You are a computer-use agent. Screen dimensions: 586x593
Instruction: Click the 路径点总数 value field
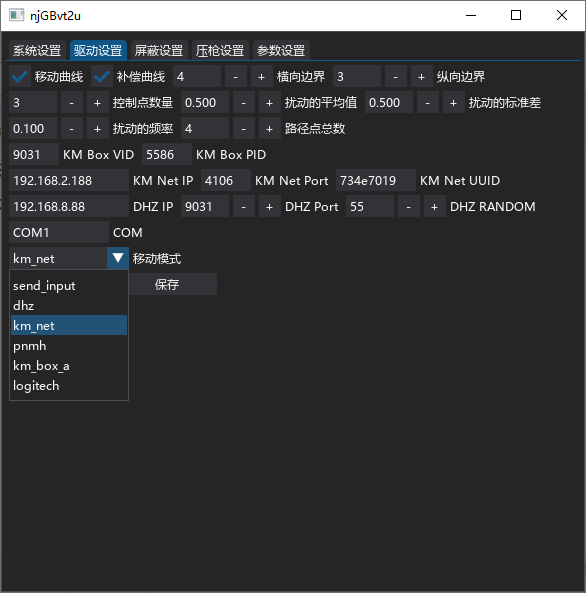tap(205, 129)
